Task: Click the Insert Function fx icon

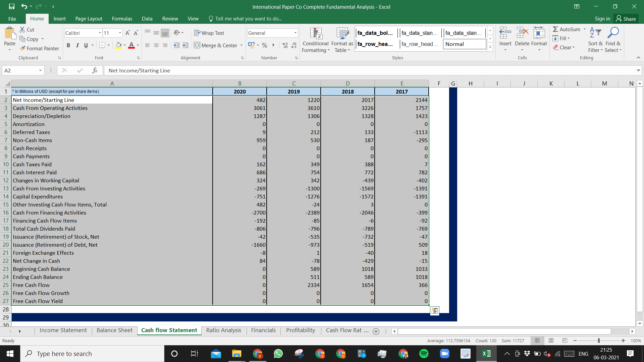Action: 95,70
